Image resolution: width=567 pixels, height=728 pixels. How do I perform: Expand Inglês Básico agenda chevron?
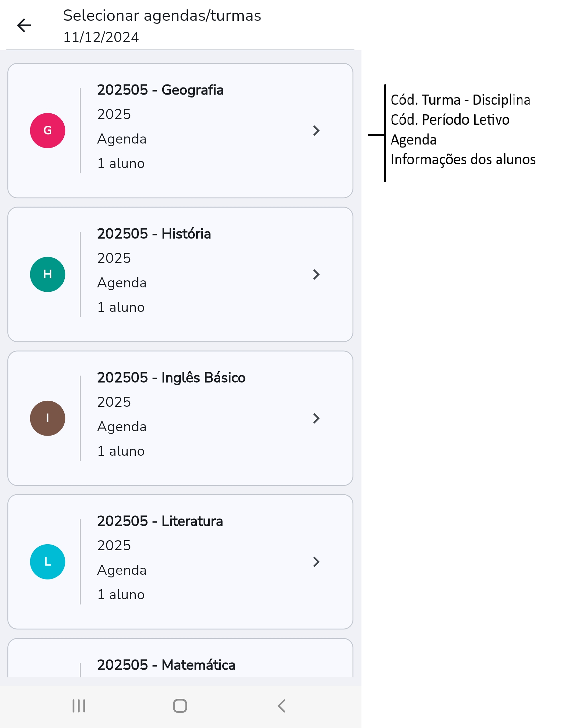pyautogui.click(x=316, y=418)
